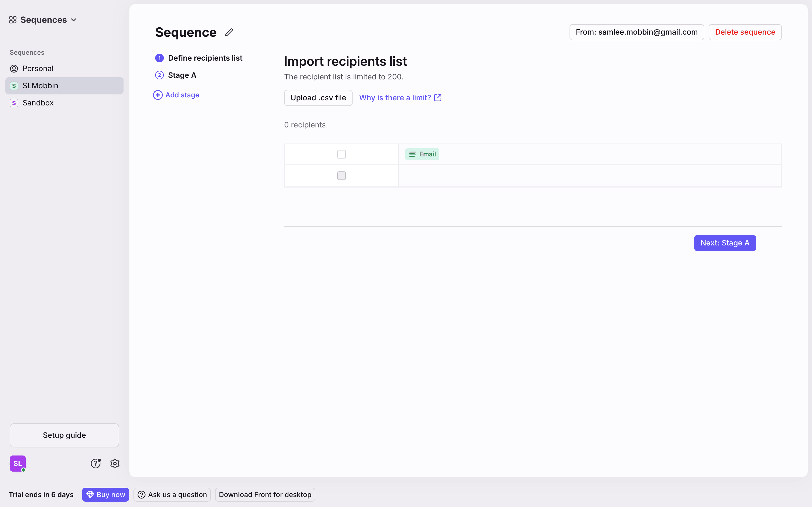812x507 pixels.
Task: Toggle the checkbox in the empty recipient row
Action: click(341, 176)
